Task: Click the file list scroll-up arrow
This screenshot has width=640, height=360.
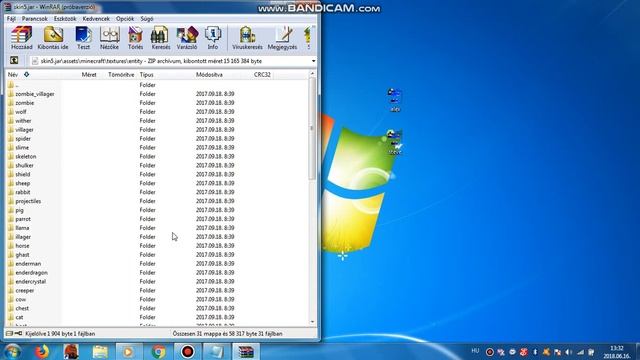Action: click(313, 74)
